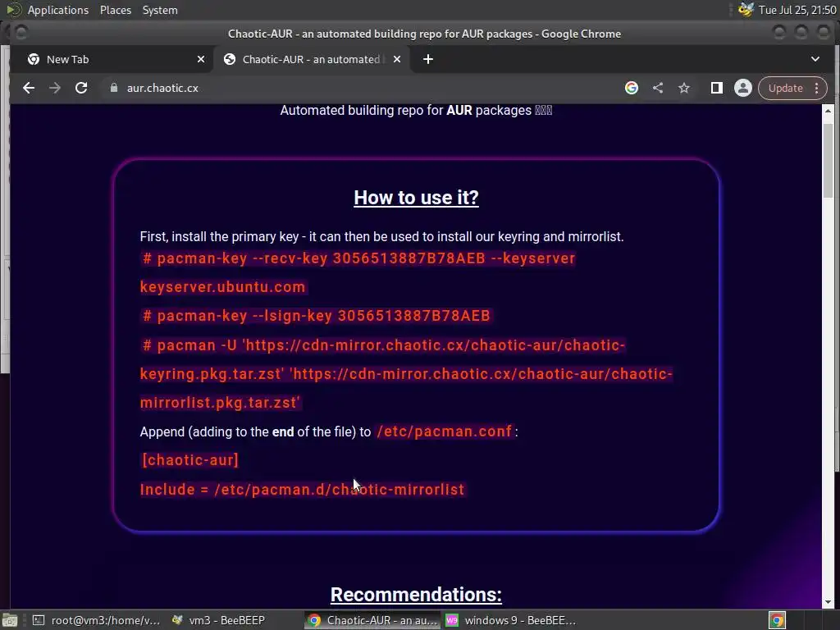Click the pacman-key --recv-key command text
Image resolution: width=840 pixels, height=630 pixels.
coord(358,258)
